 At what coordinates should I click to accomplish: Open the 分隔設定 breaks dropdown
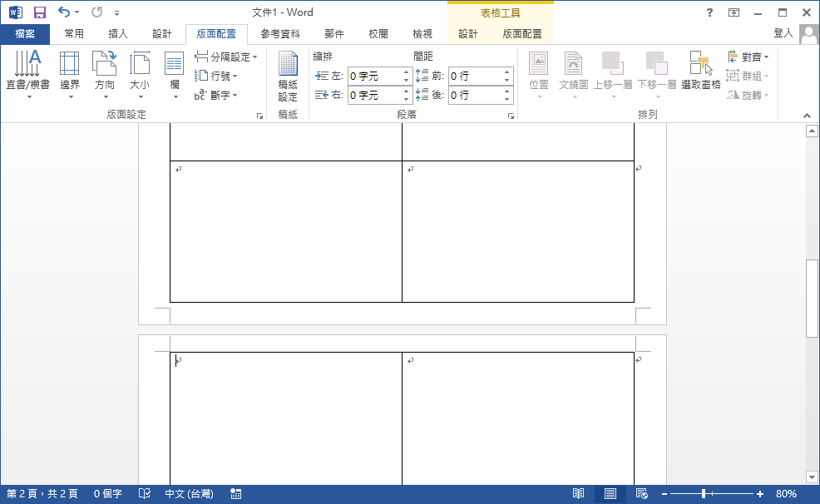226,57
